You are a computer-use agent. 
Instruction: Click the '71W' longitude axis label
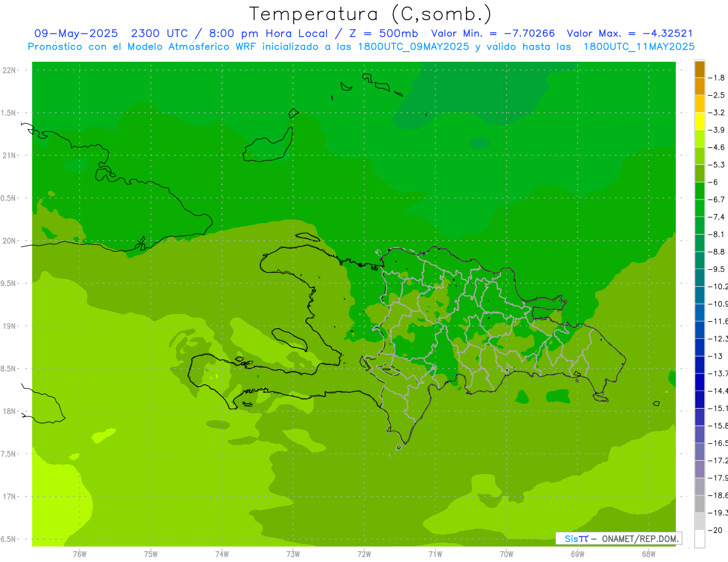tap(435, 554)
